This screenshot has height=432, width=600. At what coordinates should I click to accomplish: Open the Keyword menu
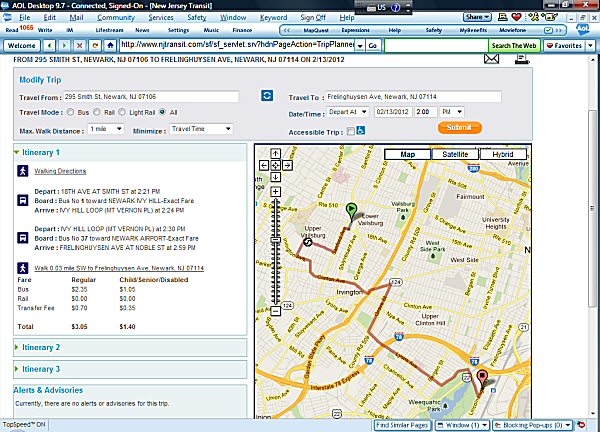click(x=274, y=17)
